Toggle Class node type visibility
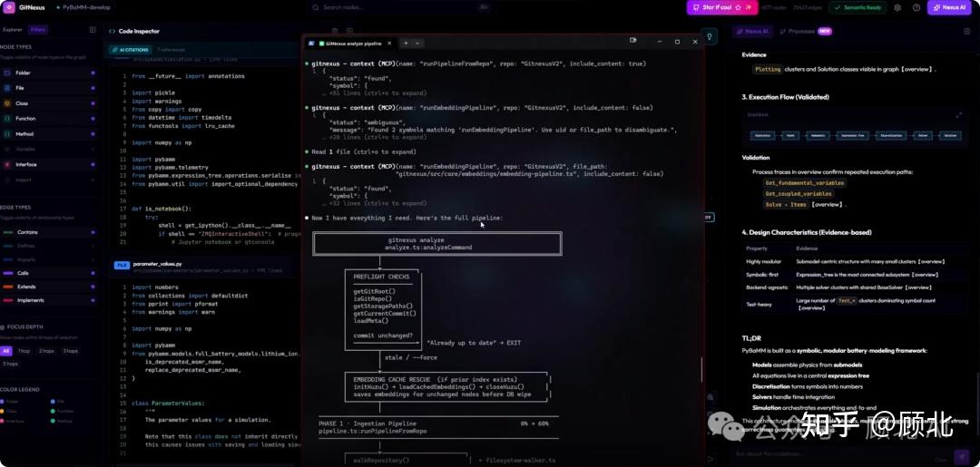Viewport: 980px width, 467px height. 49,103
